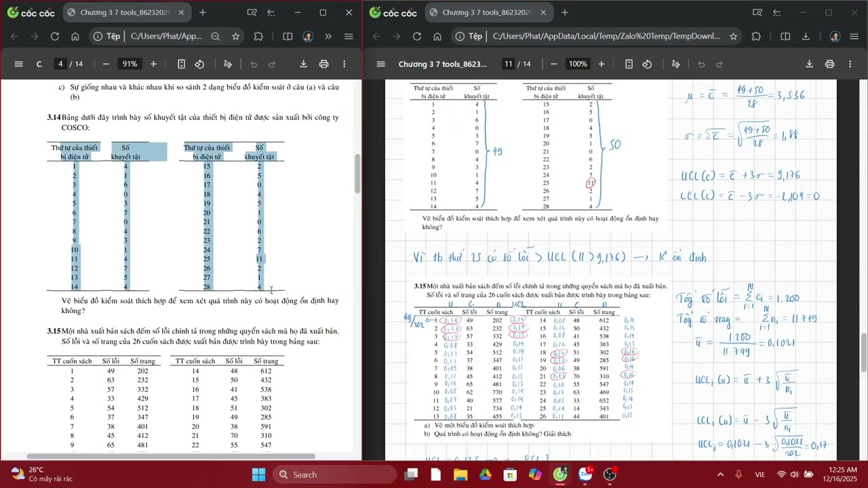The height and width of the screenshot is (488, 868).
Task: Edit page number field showing 4 in left window
Action: click(60, 64)
